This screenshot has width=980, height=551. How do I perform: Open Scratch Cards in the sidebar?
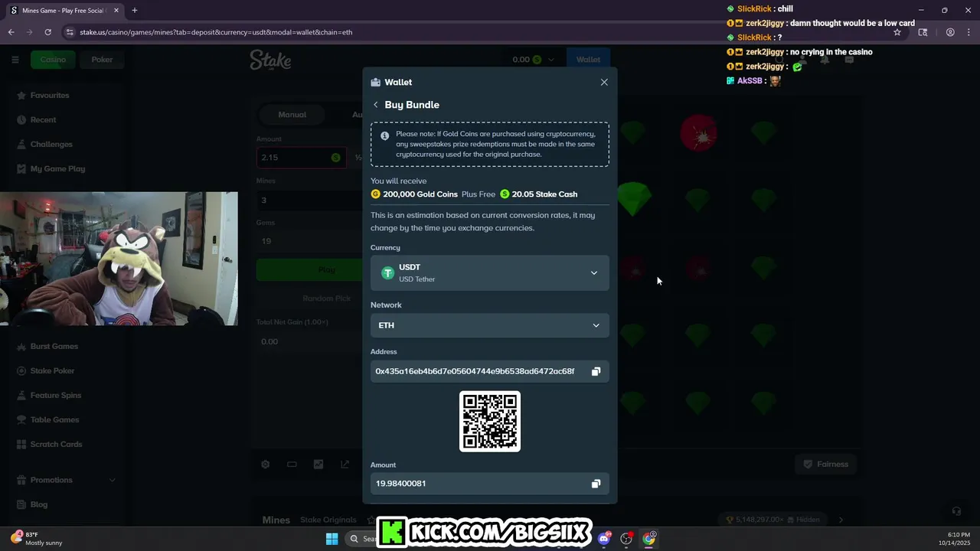click(x=56, y=445)
